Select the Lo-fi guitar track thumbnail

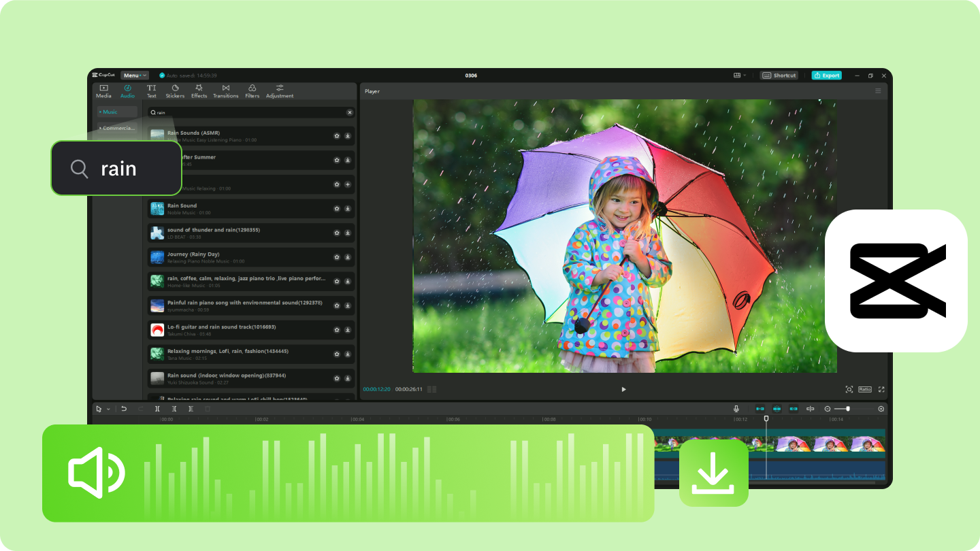[x=157, y=330]
